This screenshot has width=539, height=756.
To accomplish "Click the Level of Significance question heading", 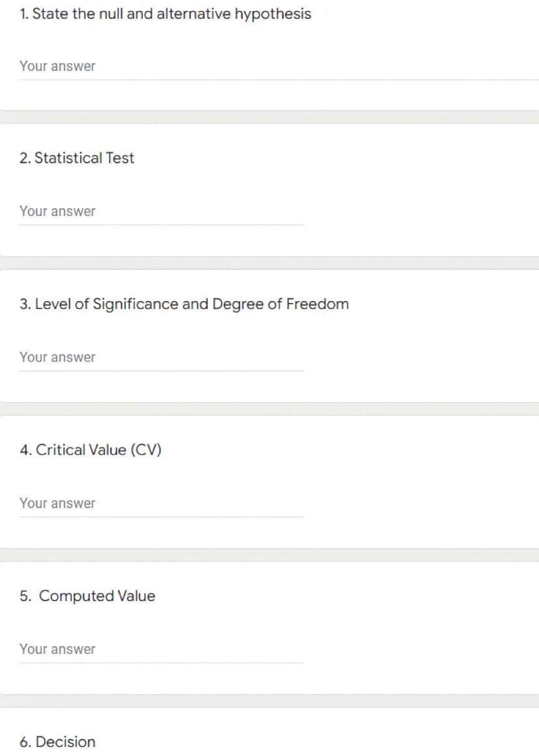I will click(184, 304).
